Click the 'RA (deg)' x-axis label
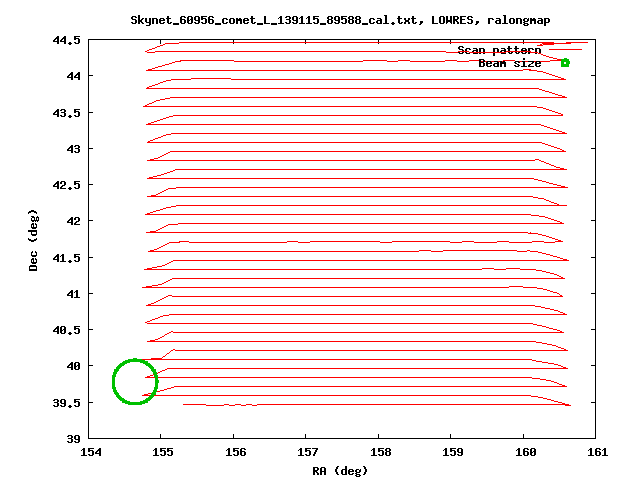The width and height of the screenshot is (640, 480). 341,470
